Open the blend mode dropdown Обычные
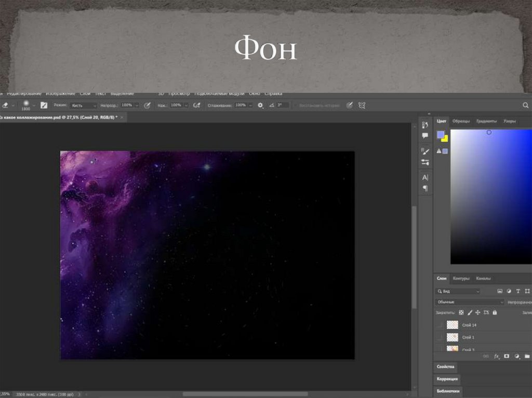 tap(470, 302)
